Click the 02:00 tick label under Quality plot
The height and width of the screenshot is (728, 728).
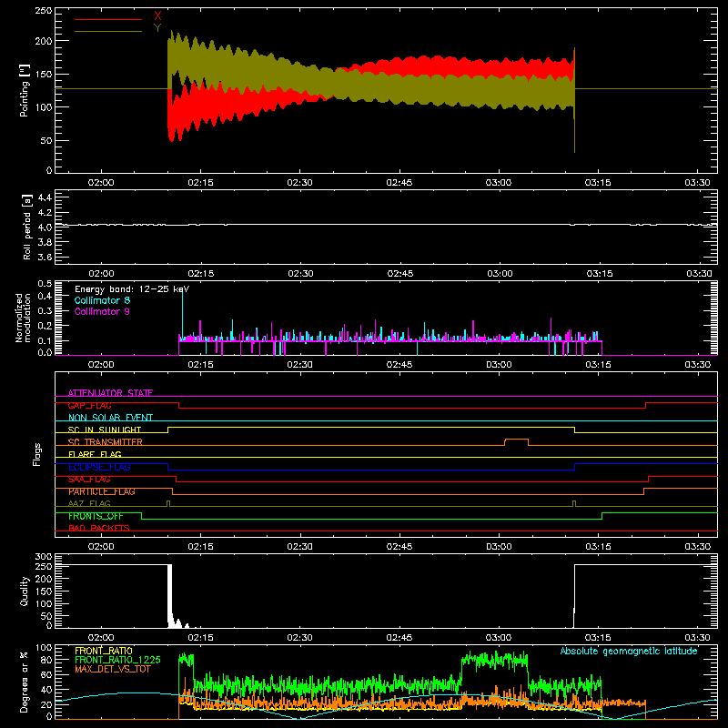(x=101, y=638)
